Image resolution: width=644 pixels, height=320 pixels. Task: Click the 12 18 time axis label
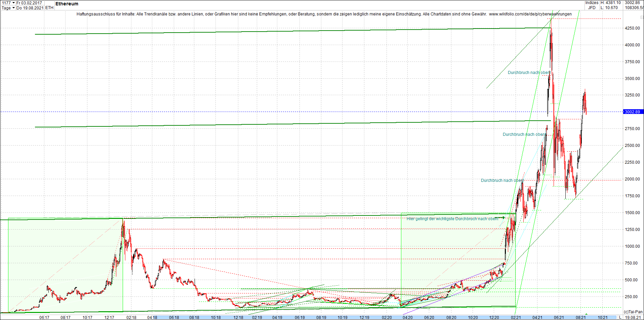(x=238, y=317)
